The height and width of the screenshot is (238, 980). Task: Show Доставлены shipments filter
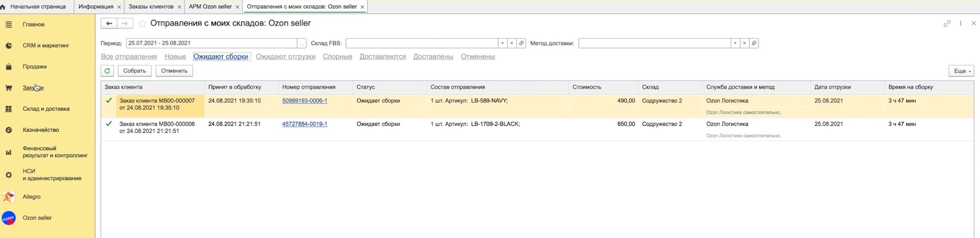(x=433, y=57)
